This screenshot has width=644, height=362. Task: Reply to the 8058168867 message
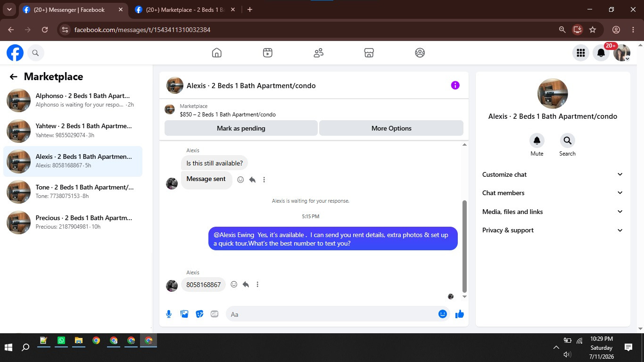246,284
